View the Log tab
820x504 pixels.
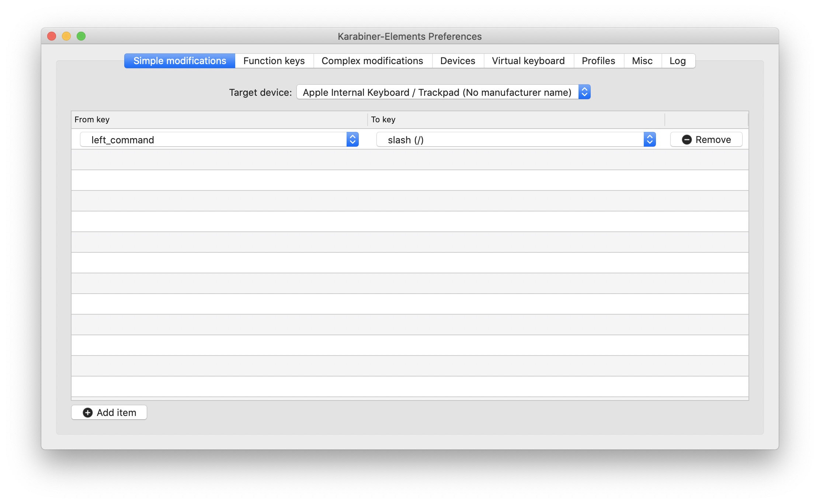pyautogui.click(x=677, y=61)
